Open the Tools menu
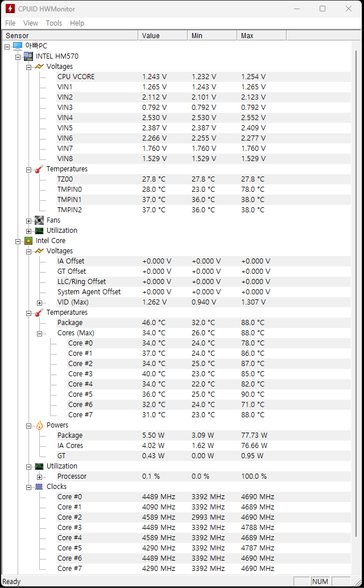Image resolution: width=364 pixels, height=588 pixels. point(54,23)
